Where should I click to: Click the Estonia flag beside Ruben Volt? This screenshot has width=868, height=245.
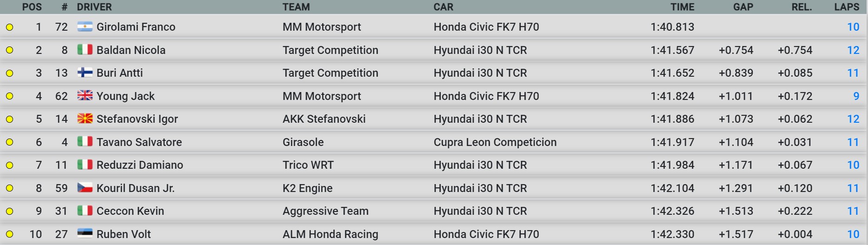pos(85,234)
